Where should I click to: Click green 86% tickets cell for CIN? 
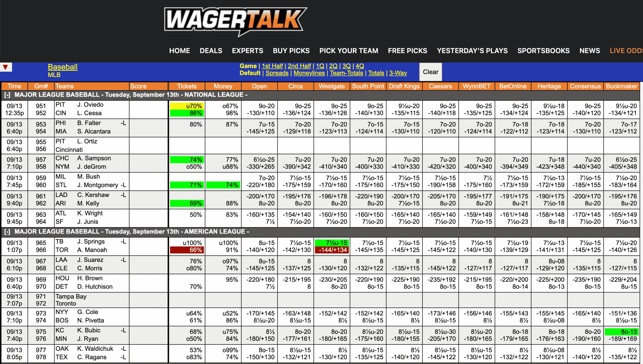pos(187,113)
